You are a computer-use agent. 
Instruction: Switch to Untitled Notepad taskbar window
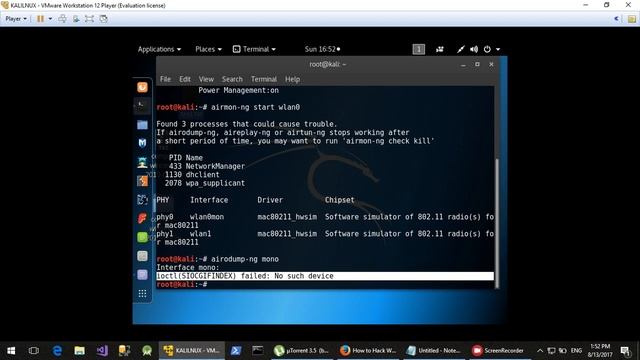click(434, 351)
